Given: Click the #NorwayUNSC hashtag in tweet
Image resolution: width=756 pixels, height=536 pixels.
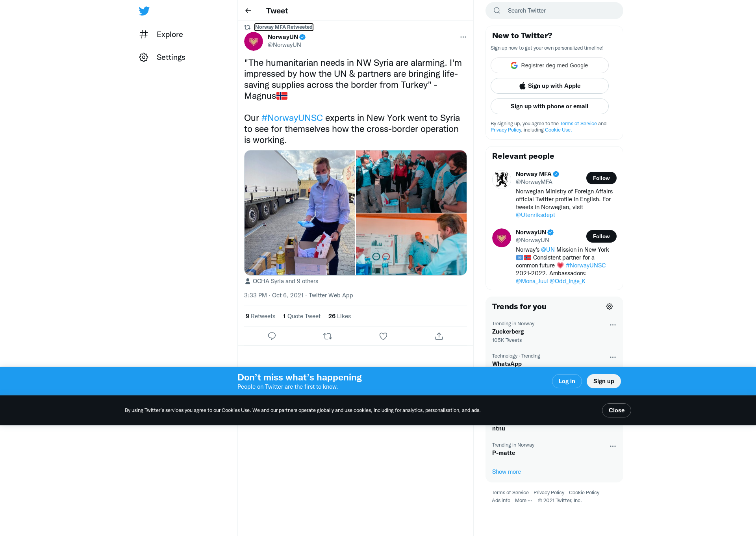Looking at the screenshot, I should tap(292, 118).
